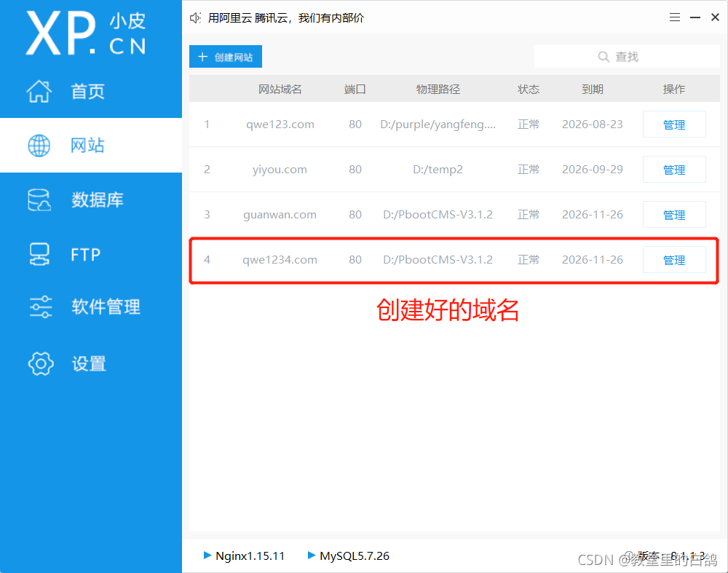Click the 到期 column header
Image resolution: width=728 pixels, height=573 pixels.
[593, 89]
